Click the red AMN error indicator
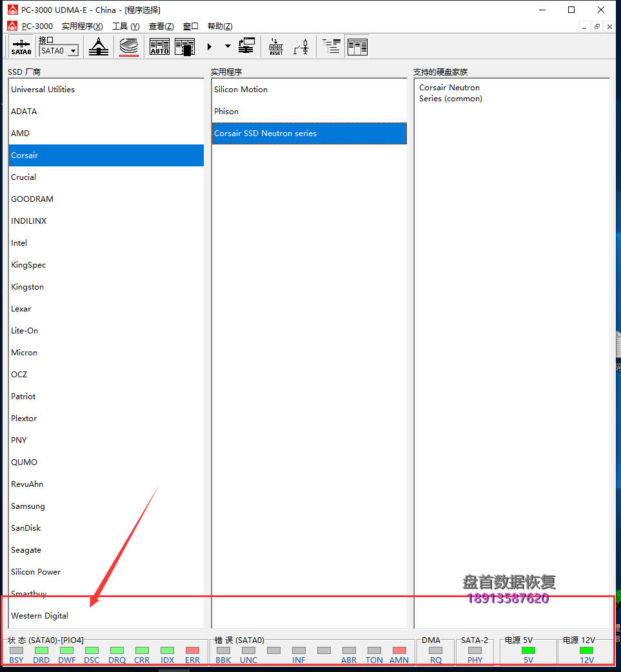 tap(399, 651)
